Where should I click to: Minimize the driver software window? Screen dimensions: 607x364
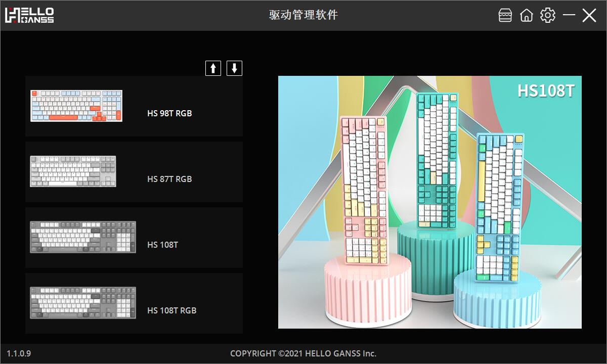tap(569, 15)
